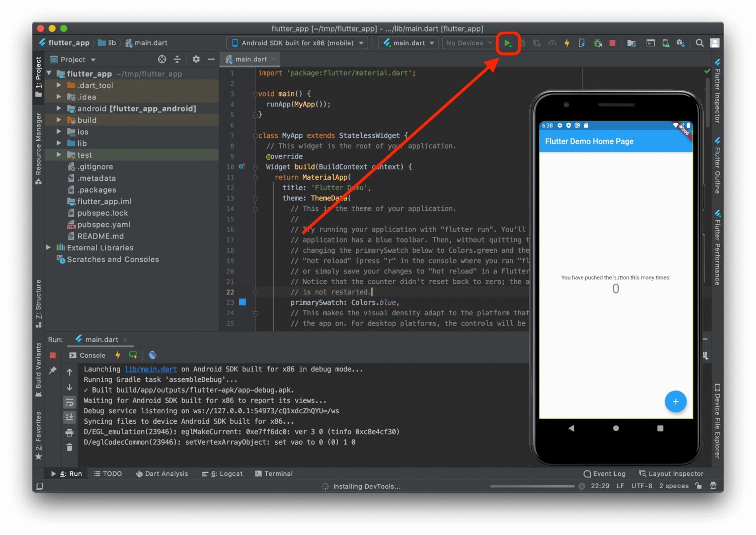Toggle soft-wrap in Run console

point(69,402)
